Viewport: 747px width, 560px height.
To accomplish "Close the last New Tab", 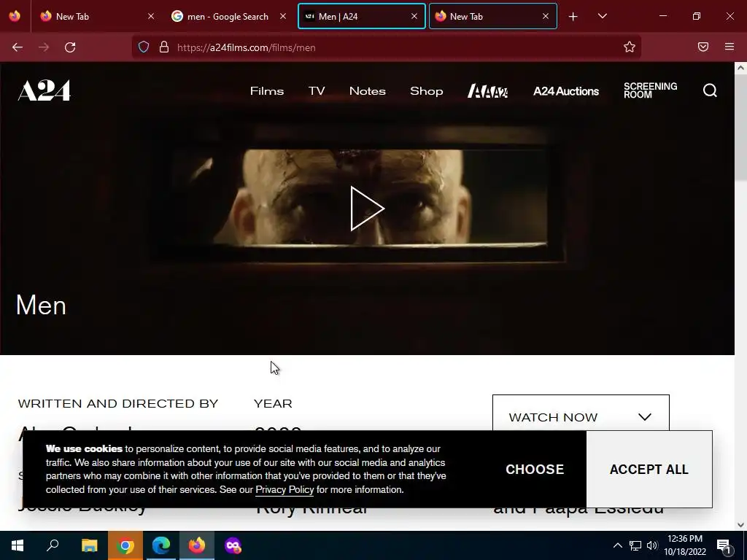I will pos(546,16).
